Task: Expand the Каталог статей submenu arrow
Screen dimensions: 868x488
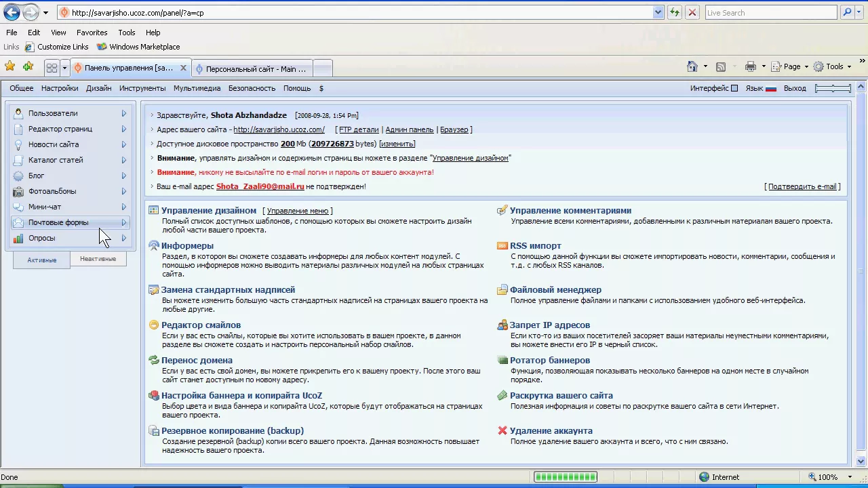Action: (x=124, y=160)
